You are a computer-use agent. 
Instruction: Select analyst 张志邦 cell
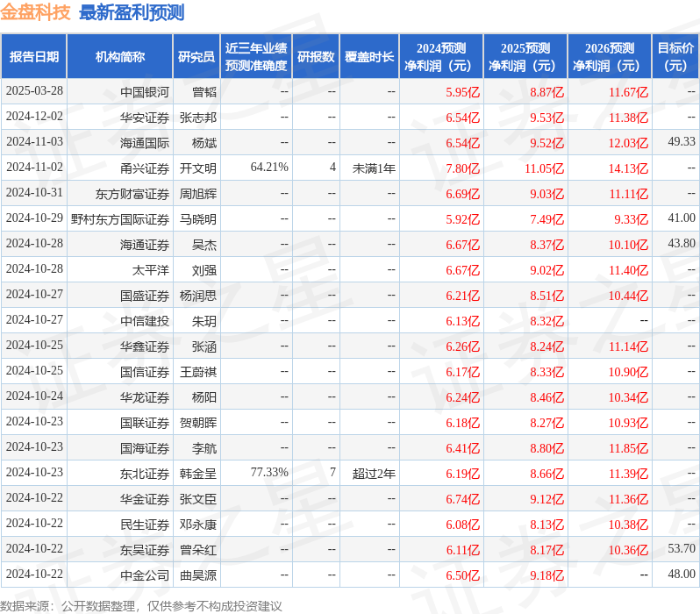pos(198,118)
